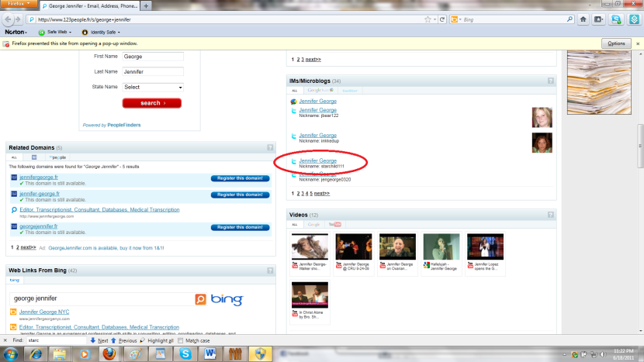Viewport: 644px width, 362px height.
Task: Bookmark this page using the star icon
Action: click(429, 19)
